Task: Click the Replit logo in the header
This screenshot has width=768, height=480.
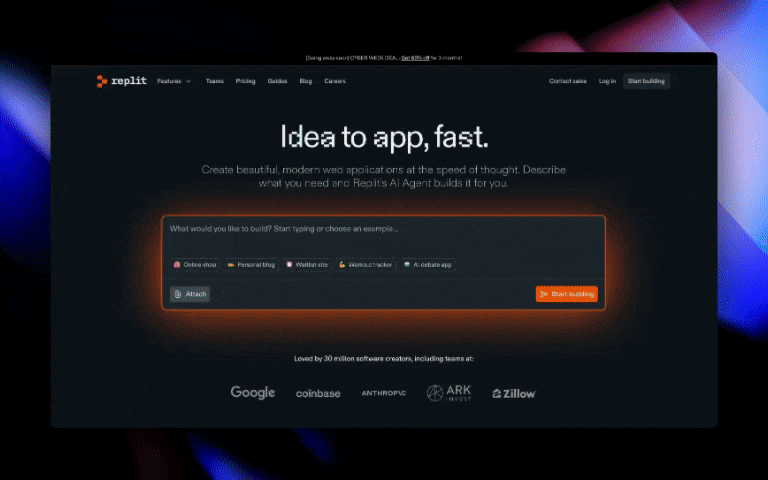Action: point(121,81)
